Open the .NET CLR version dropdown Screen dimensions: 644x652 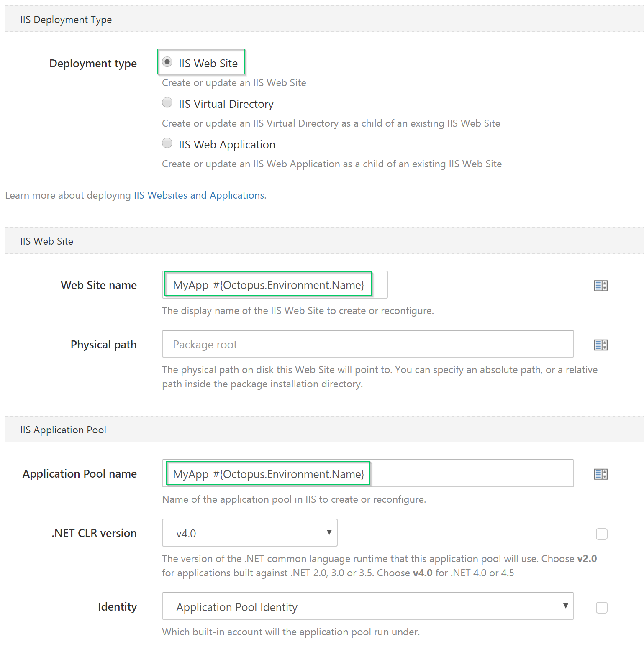pyautogui.click(x=249, y=533)
